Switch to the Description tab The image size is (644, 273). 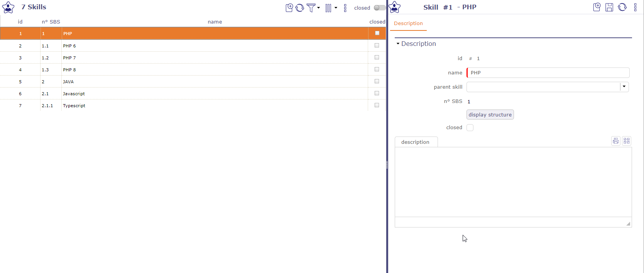(408, 24)
